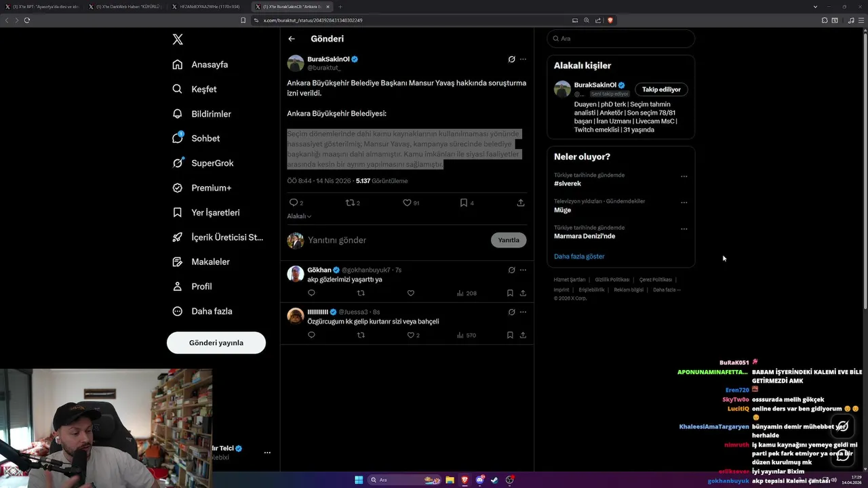This screenshot has width=868, height=488.
Task: Open Steam from the taskbar
Action: [494, 480]
